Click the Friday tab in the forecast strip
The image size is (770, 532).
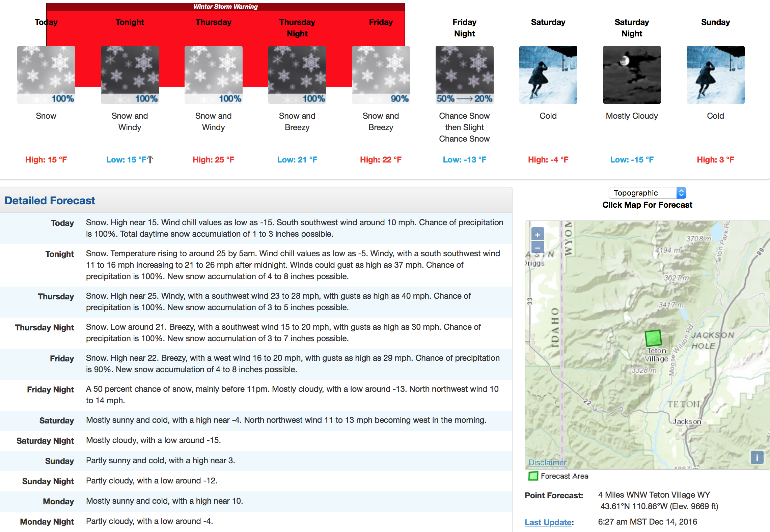point(379,24)
